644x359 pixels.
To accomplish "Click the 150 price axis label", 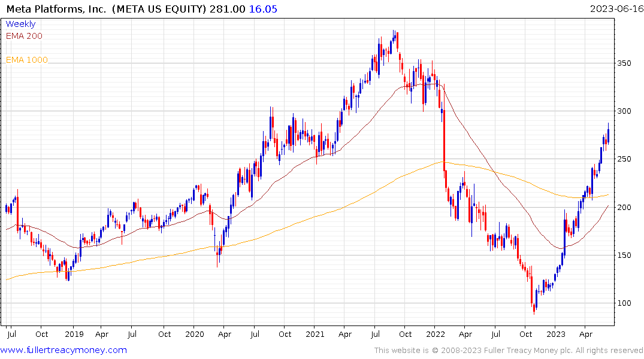I will (624, 255).
